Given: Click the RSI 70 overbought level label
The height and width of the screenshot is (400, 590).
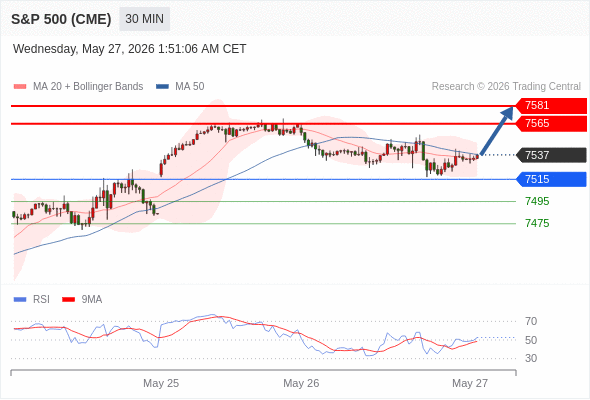Looking at the screenshot, I should pos(531,321).
